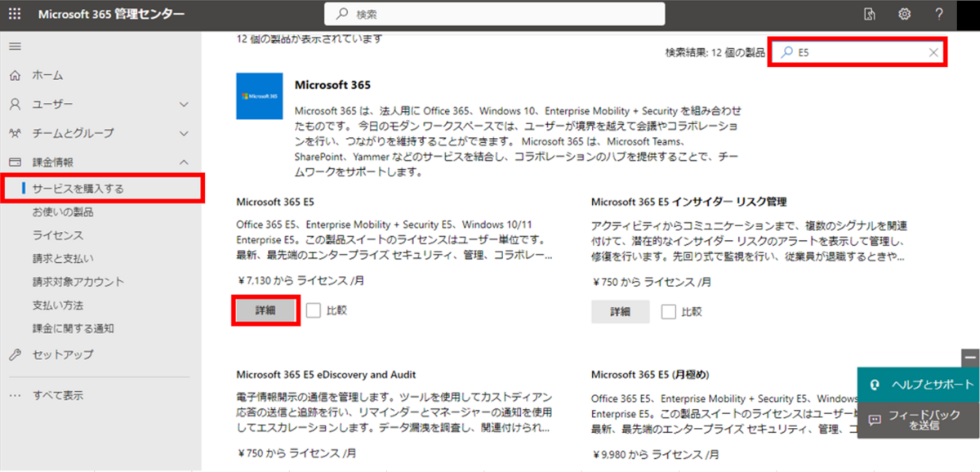This screenshot has height=472, width=980.
Task: Focus the top 検索 search box
Action: click(495, 14)
